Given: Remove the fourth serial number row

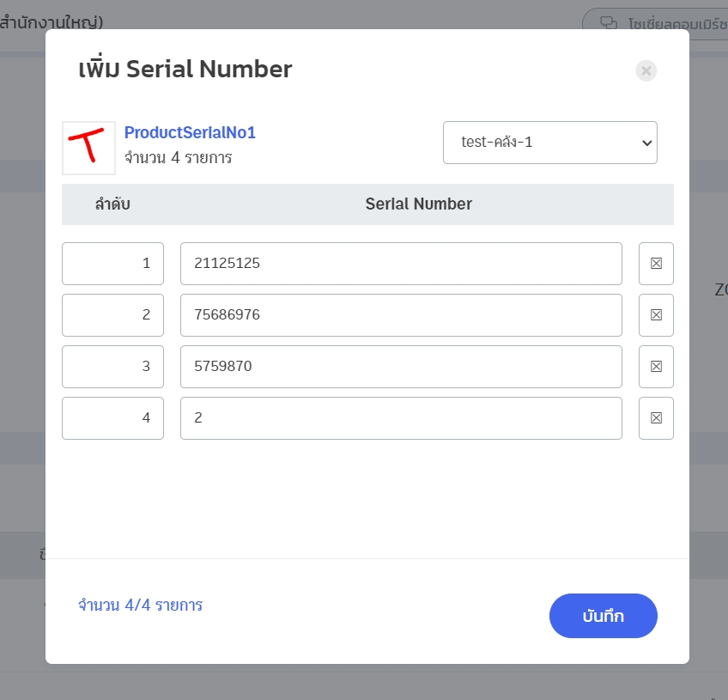Looking at the screenshot, I should point(656,418).
